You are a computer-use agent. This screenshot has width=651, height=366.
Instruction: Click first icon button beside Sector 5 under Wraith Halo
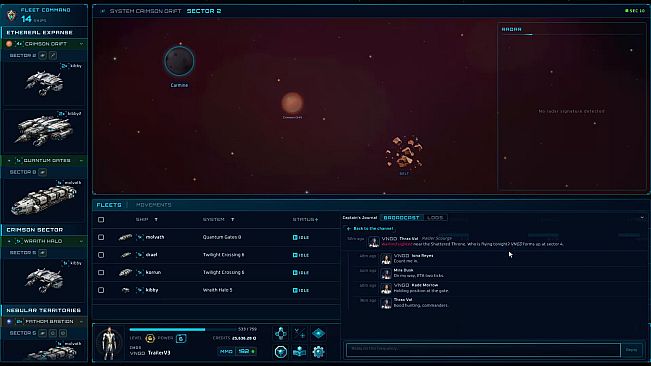[x=43, y=252]
